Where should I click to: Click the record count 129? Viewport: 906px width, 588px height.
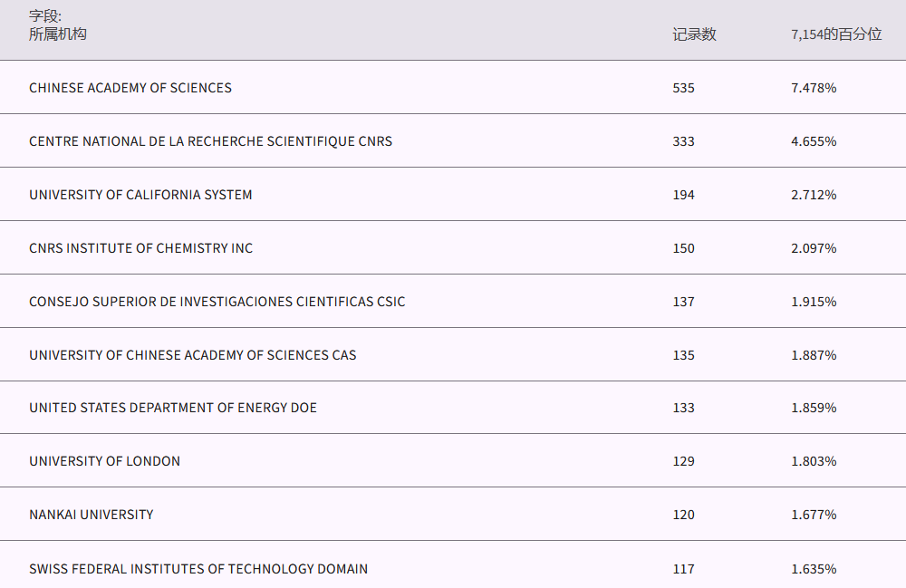click(684, 461)
